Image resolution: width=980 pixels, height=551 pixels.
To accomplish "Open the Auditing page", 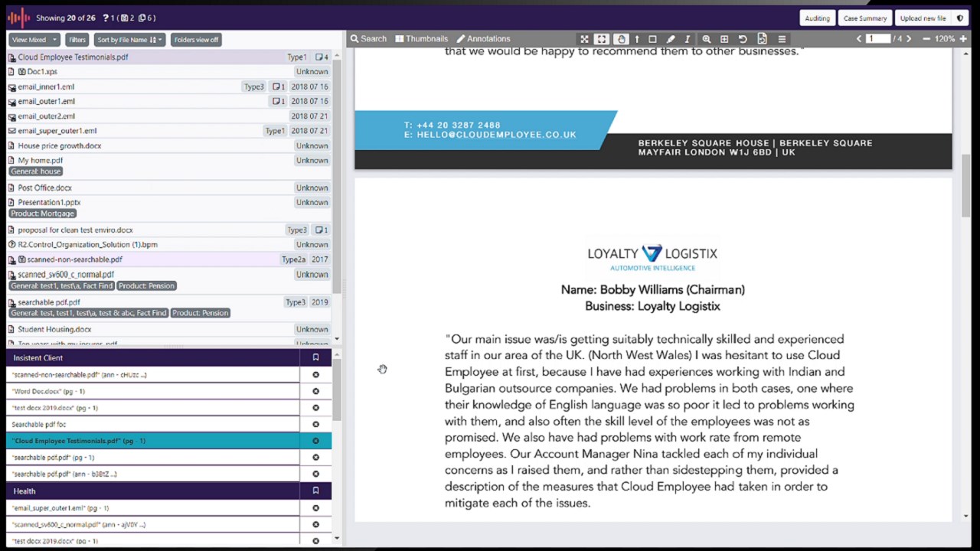I will pyautogui.click(x=817, y=18).
